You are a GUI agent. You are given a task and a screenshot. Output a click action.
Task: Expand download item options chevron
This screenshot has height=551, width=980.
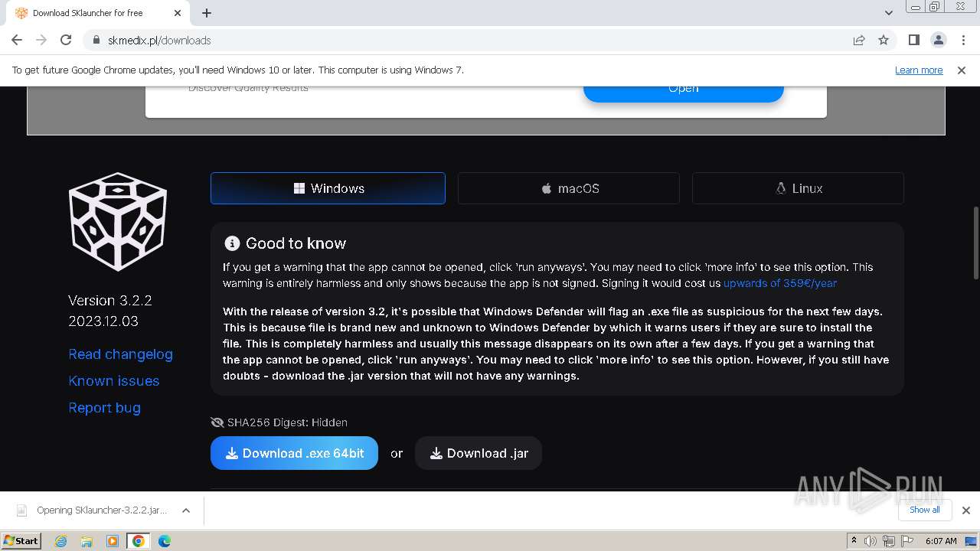[x=185, y=510]
